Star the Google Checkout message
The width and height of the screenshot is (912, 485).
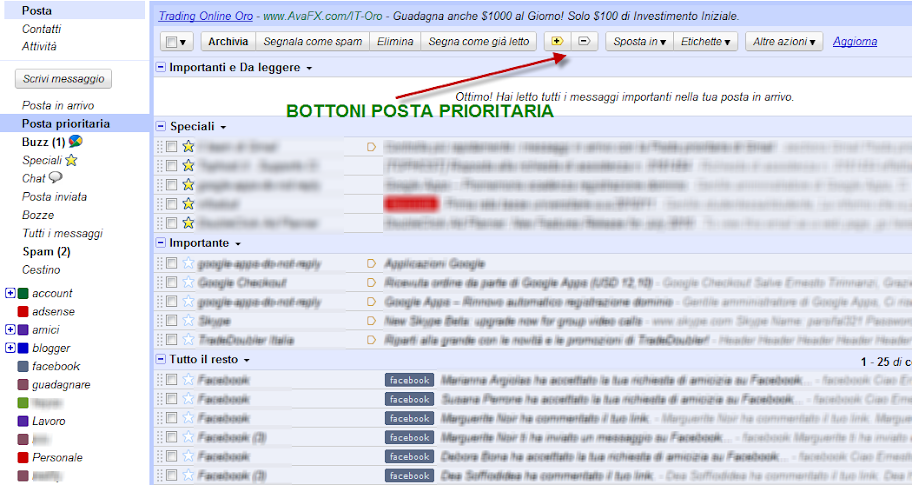coord(188,283)
